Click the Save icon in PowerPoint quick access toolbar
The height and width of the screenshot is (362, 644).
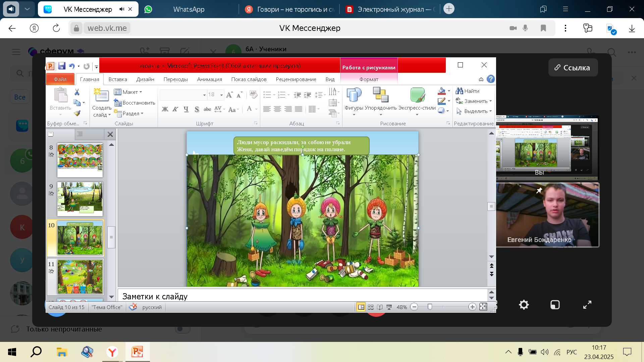[x=62, y=66]
